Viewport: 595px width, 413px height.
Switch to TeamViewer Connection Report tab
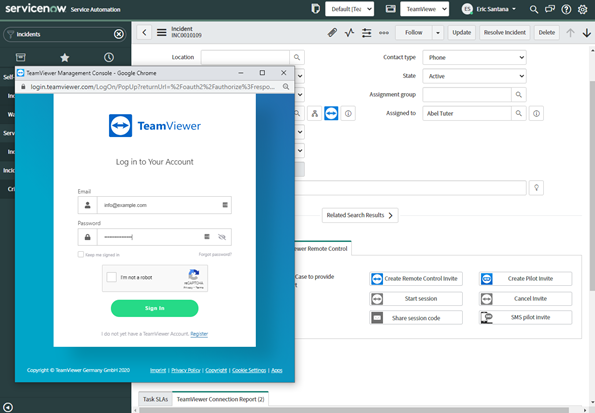pos(220,399)
